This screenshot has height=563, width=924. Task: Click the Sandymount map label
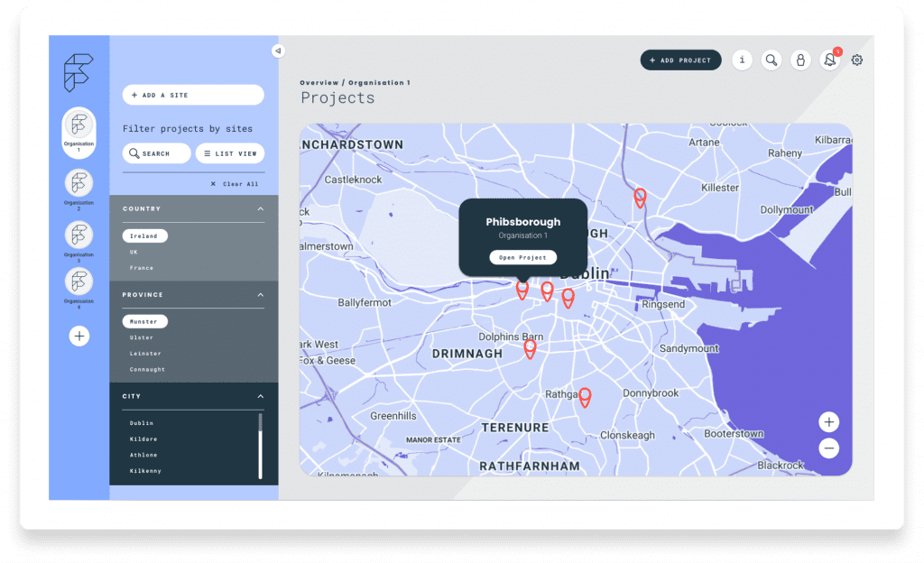pyautogui.click(x=688, y=348)
